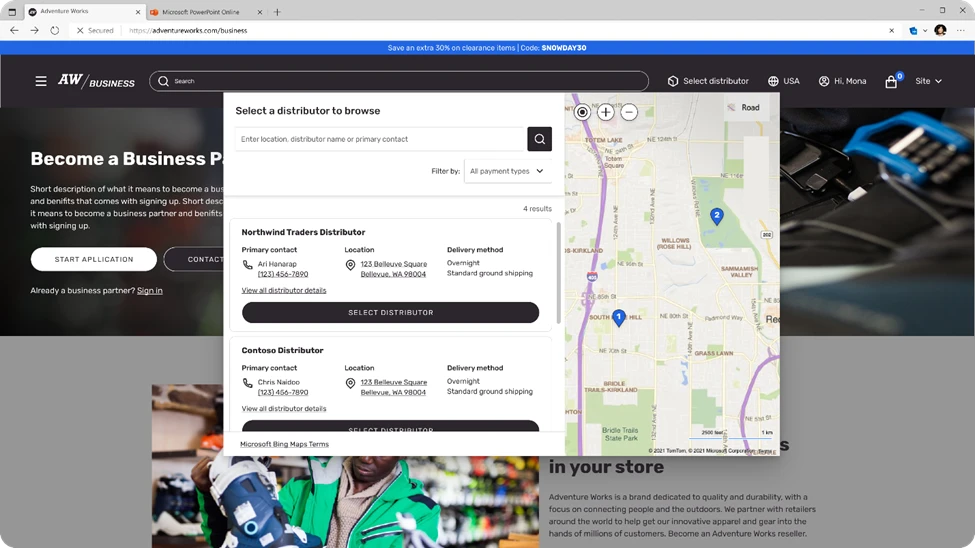975x548 pixels.
Task: Select map pin number 1
Action: pyautogui.click(x=618, y=317)
